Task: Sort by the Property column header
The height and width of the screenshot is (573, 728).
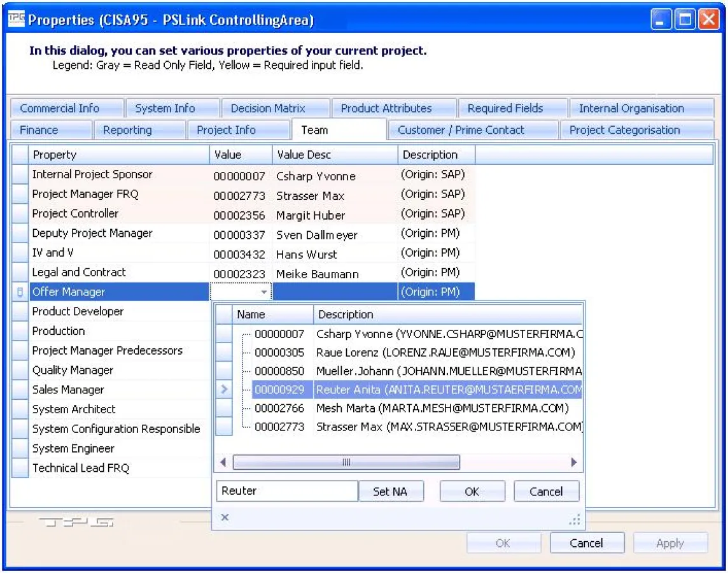Action: [x=120, y=155]
